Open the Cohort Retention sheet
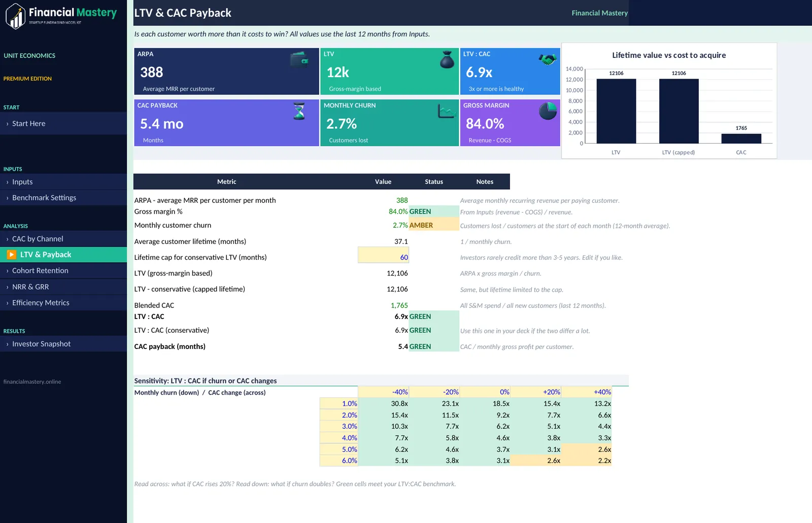Image resolution: width=812 pixels, height=523 pixels. click(63, 271)
